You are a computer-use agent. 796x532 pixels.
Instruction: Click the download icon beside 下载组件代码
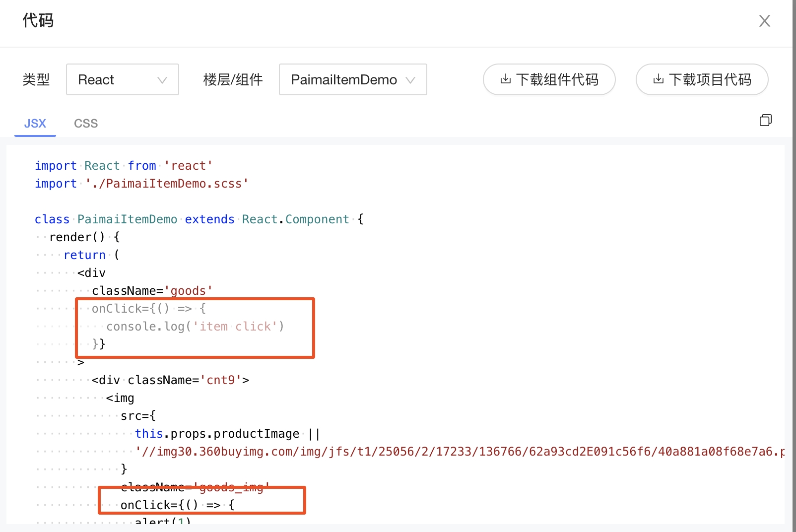505,79
